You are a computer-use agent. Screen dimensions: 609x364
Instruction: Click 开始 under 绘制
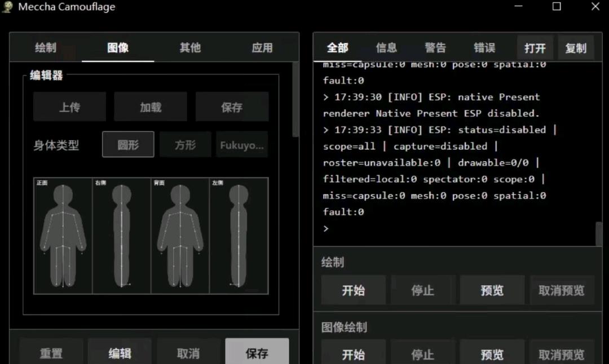tap(354, 290)
